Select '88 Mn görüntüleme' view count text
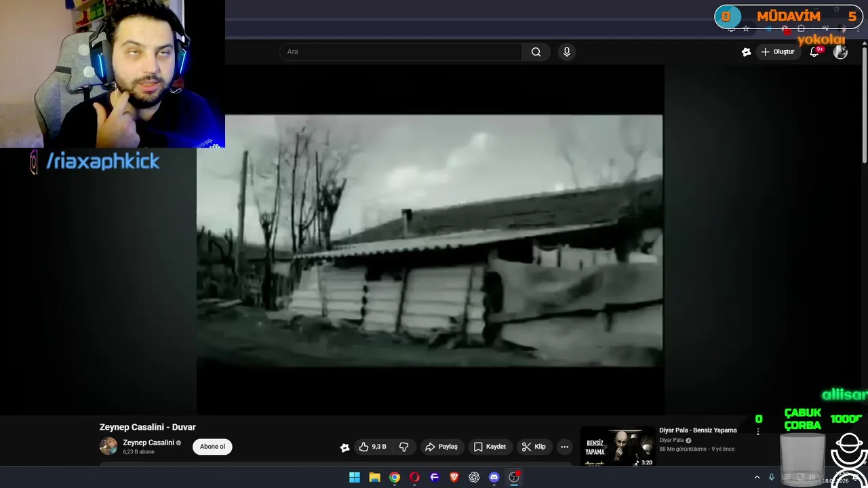The image size is (868, 488). point(682,449)
